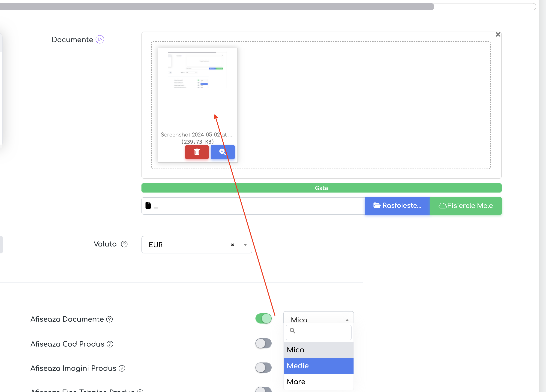Close the document upload panel
Viewport: 546px width, 392px height.
click(x=498, y=34)
